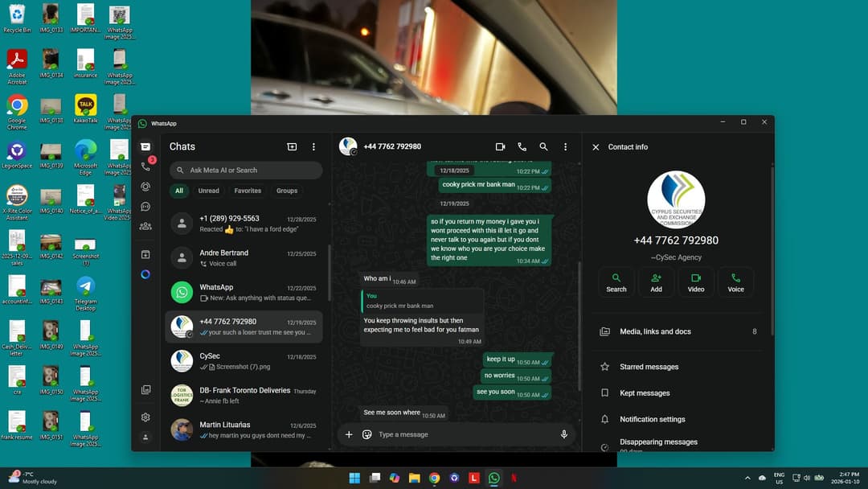Open Kept messages in Contact info
The height and width of the screenshot is (489, 868).
click(678, 392)
